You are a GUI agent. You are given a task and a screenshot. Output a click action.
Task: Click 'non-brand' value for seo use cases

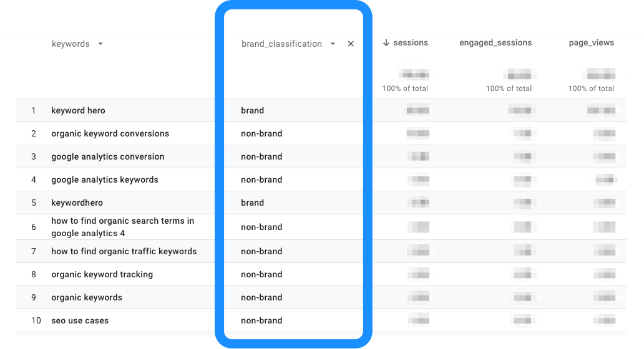tap(261, 321)
